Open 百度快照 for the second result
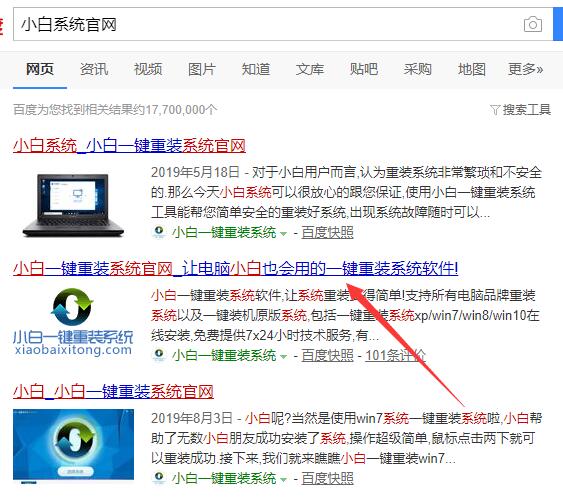The width and height of the screenshot is (563, 502). (x=327, y=355)
